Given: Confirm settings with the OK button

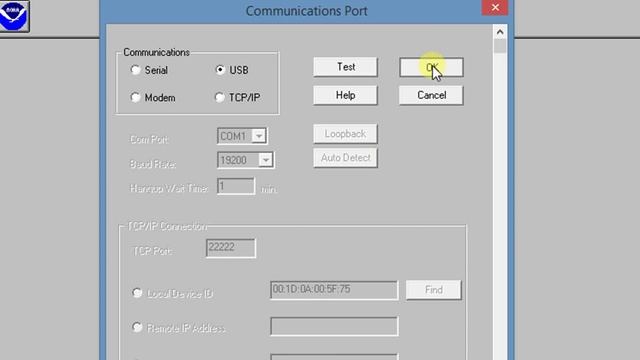Looking at the screenshot, I should tap(431, 67).
